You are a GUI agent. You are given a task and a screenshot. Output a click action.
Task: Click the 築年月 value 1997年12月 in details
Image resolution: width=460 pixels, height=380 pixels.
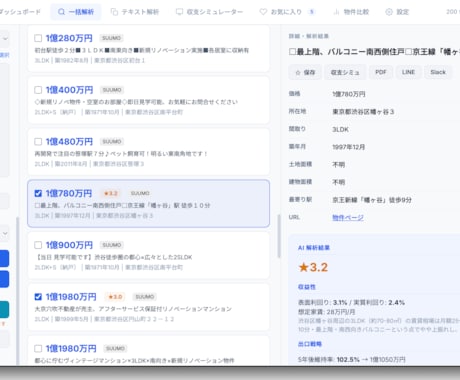click(349, 147)
